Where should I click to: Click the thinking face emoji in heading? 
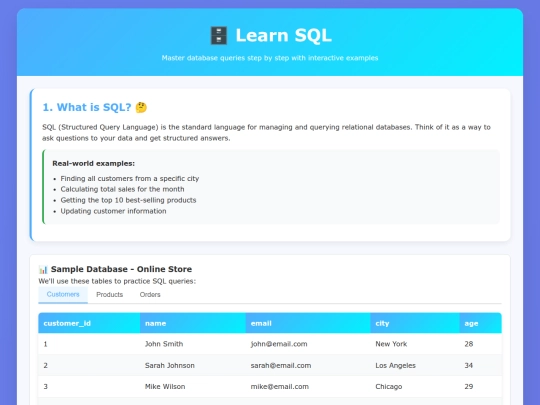click(141, 107)
